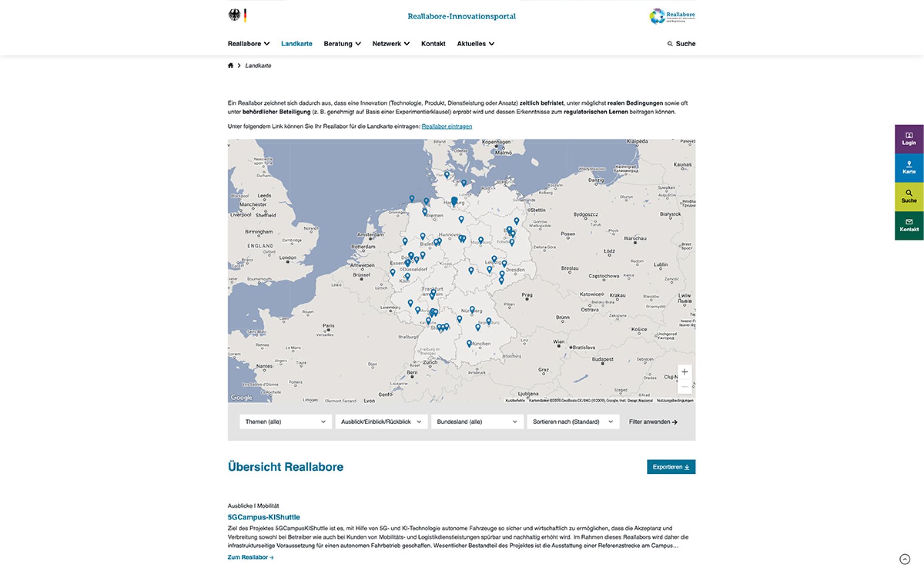This screenshot has width=924, height=578.
Task: Click the Exportieren button
Action: tap(671, 467)
